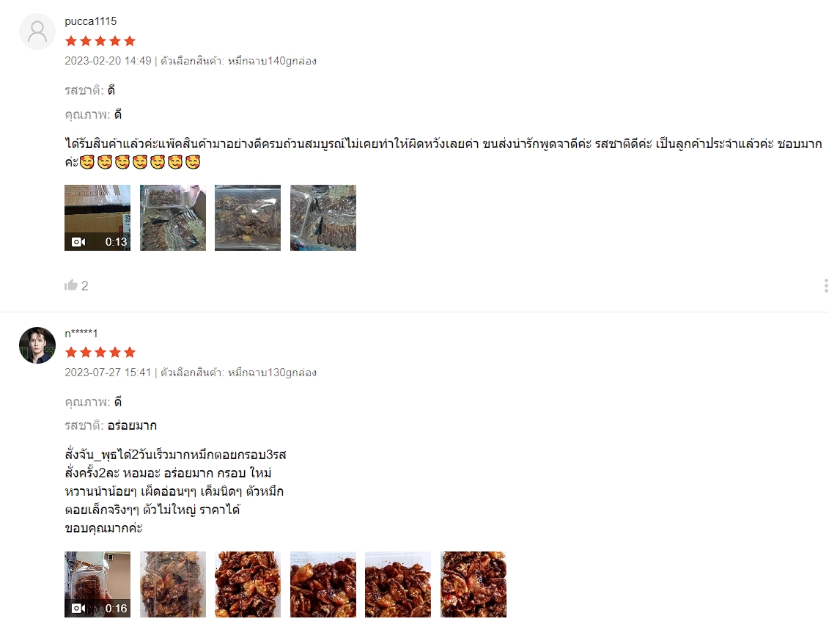Click the camera icon on the 0:16 video

pyautogui.click(x=78, y=608)
